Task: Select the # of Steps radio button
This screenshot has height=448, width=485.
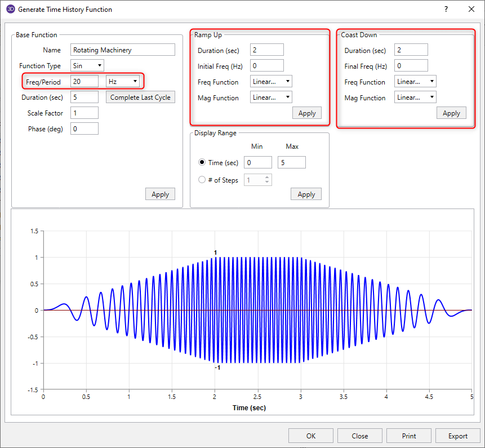Action: click(202, 180)
